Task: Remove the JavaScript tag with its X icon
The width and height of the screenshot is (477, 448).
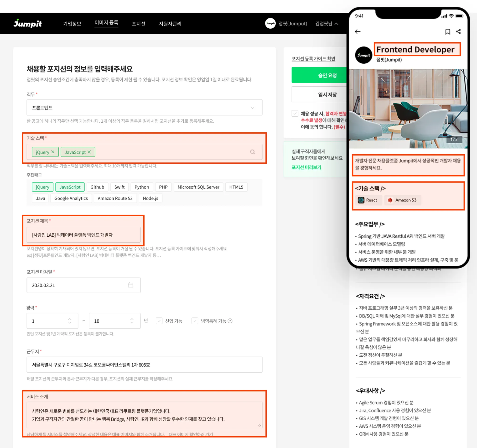Action: click(x=89, y=152)
